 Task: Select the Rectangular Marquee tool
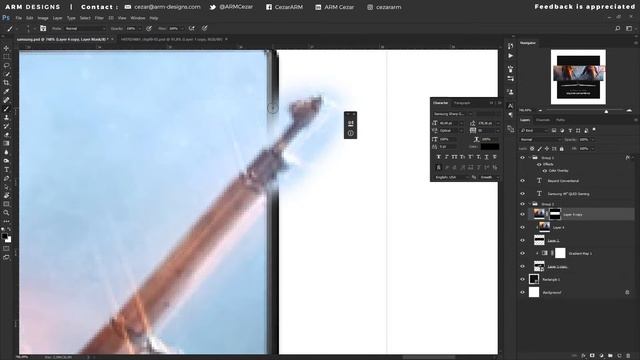(x=6, y=57)
